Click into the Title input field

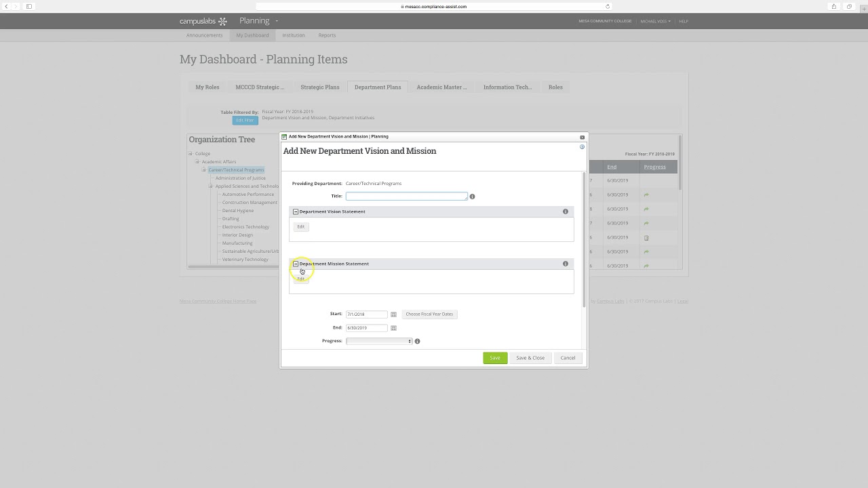407,196
